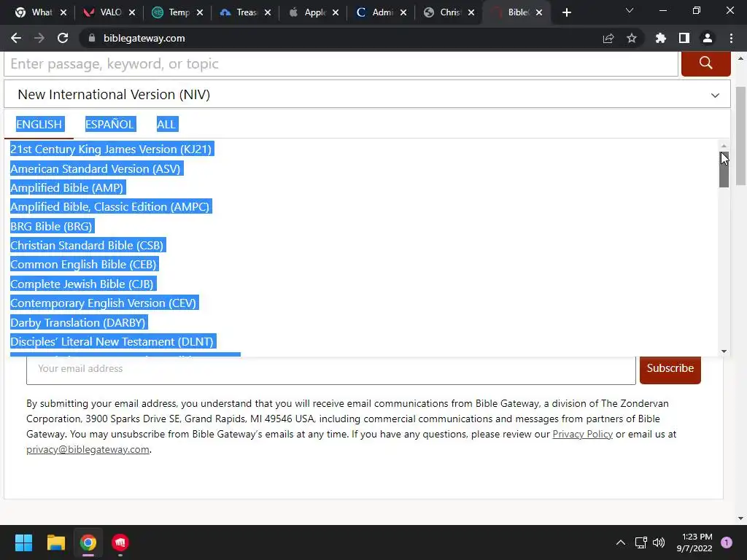The width and height of the screenshot is (747, 560).
Task: Select American Standard Version (ASV)
Action: pos(96,168)
